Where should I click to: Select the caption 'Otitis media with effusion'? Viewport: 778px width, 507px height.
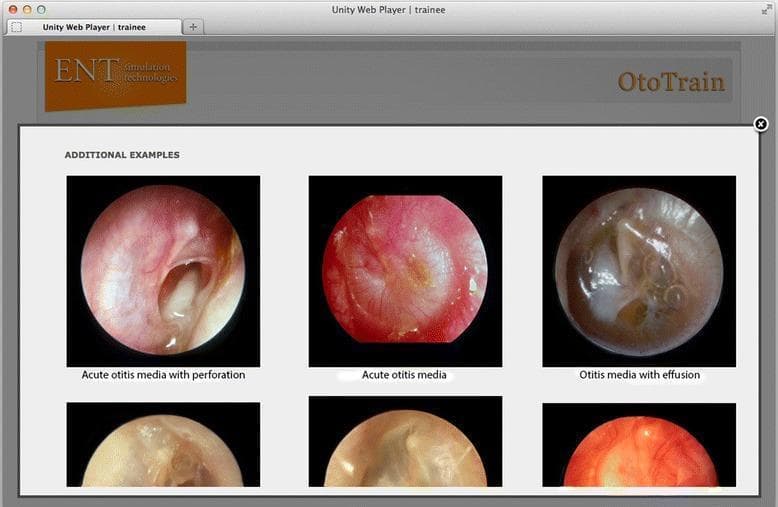pyautogui.click(x=640, y=375)
